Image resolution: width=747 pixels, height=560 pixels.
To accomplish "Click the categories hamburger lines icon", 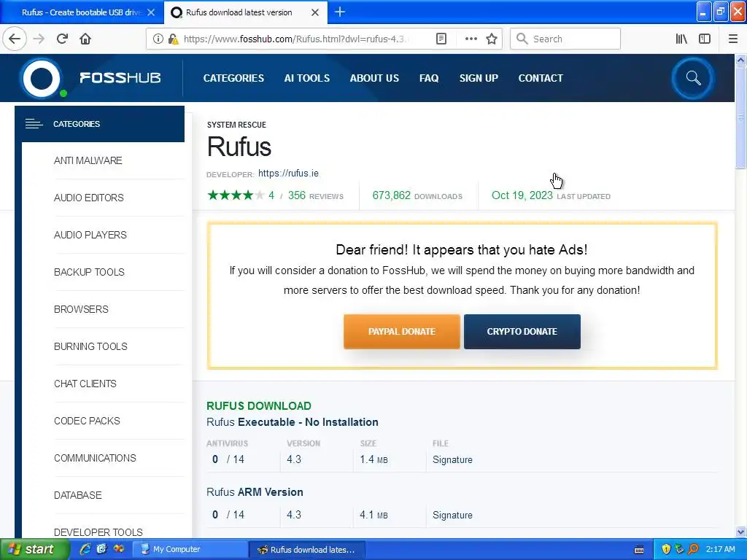I will tap(34, 124).
